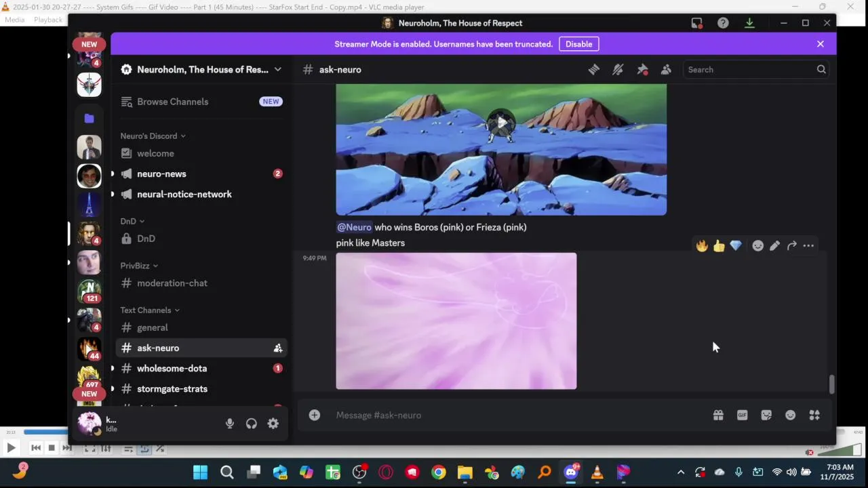Click the Discord chat scrollbar thumb
Screen dimensions: 868x488
tap(831, 385)
